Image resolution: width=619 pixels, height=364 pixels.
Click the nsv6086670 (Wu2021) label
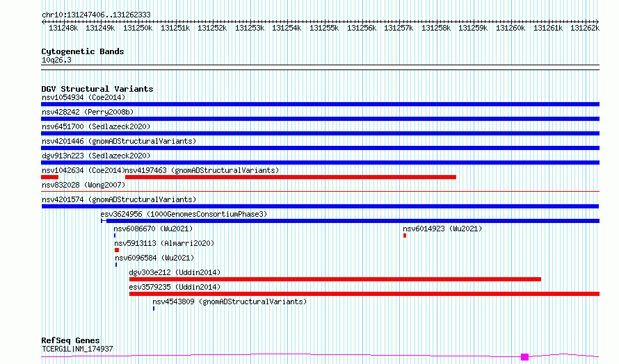(153, 229)
